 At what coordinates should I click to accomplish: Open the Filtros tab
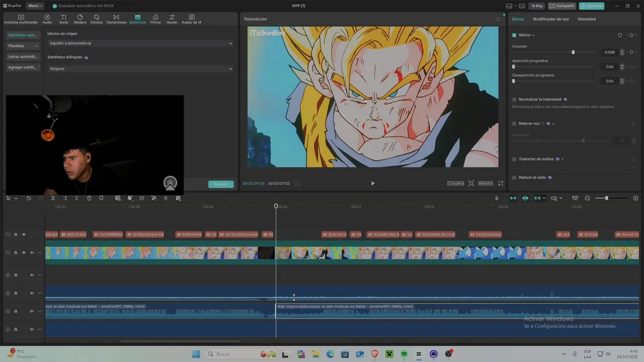coord(155,19)
